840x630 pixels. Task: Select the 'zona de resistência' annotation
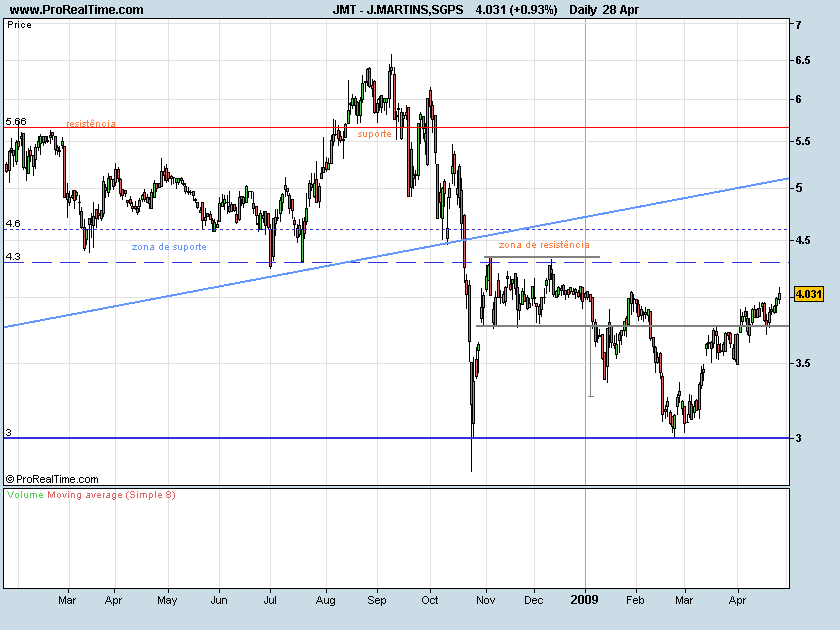pos(544,245)
